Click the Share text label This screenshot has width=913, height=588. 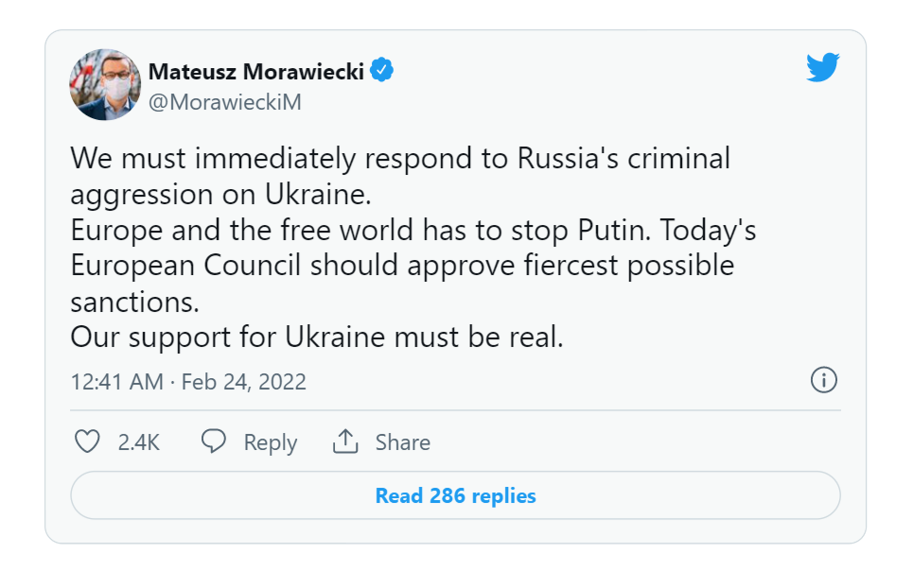point(402,442)
